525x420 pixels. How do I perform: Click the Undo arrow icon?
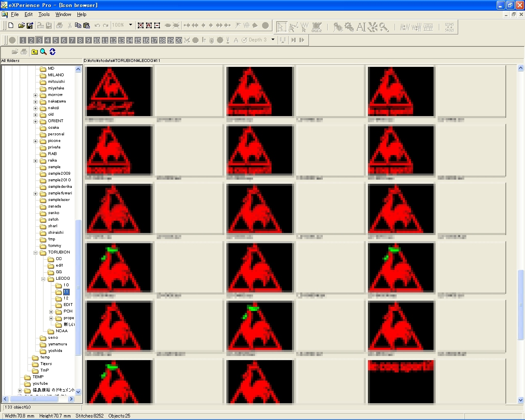(x=97, y=25)
